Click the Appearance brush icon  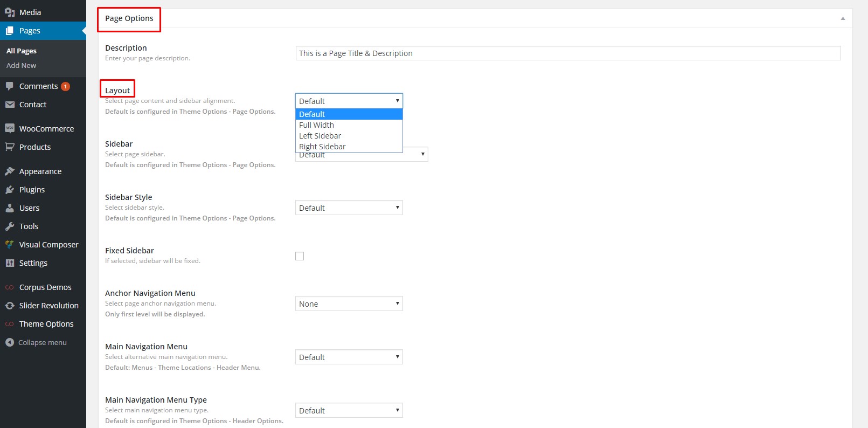point(10,171)
